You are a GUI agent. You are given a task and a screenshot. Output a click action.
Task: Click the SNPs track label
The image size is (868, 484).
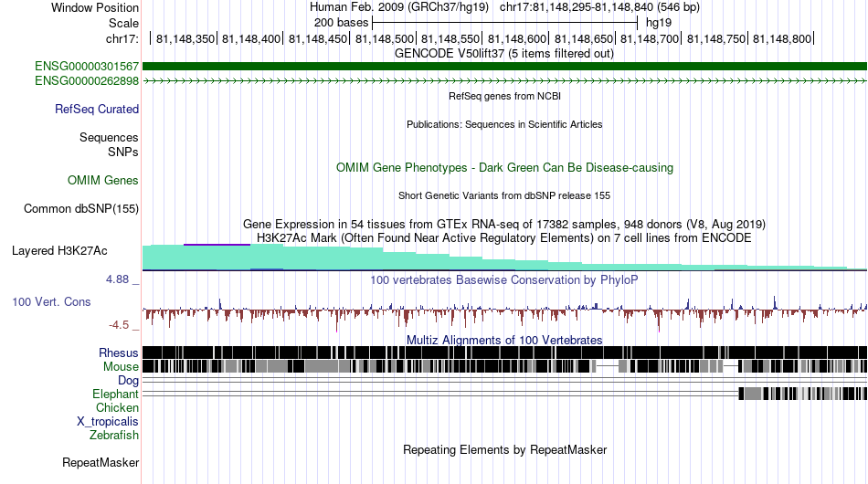click(x=123, y=152)
